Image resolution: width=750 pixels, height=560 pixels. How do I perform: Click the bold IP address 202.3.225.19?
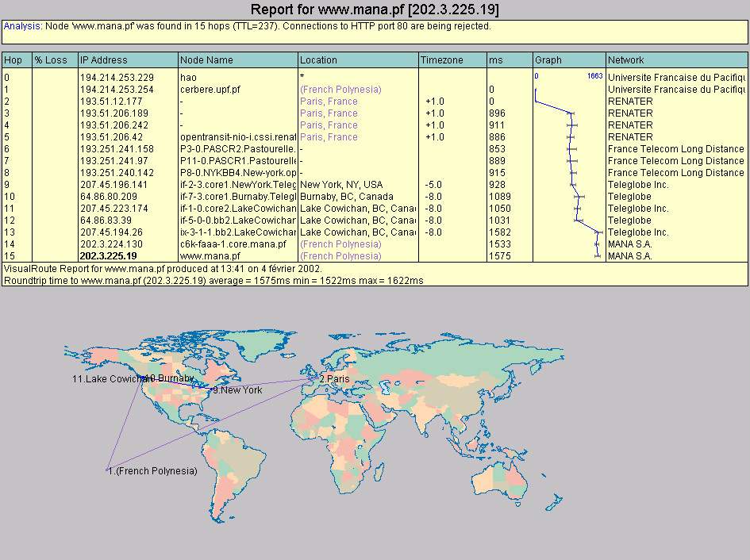coord(108,256)
